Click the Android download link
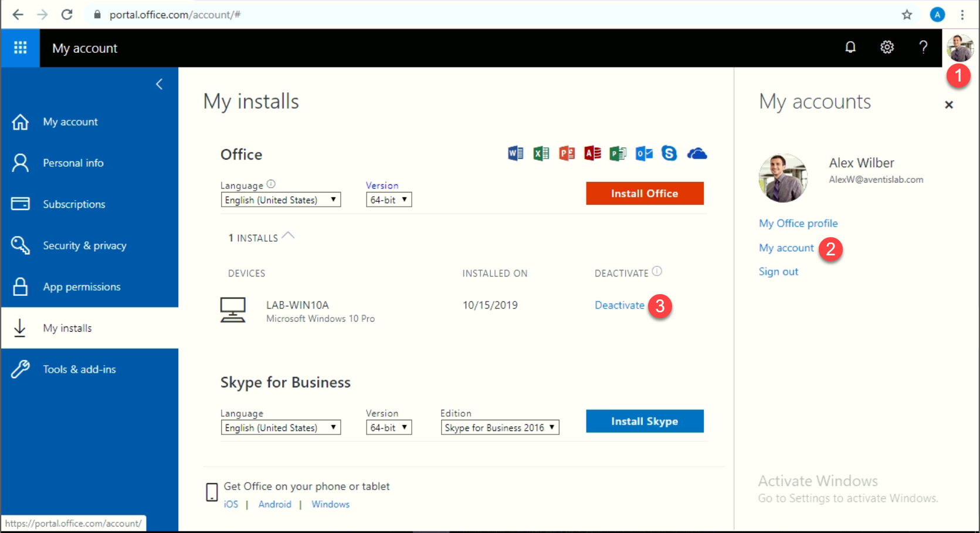 (x=274, y=504)
